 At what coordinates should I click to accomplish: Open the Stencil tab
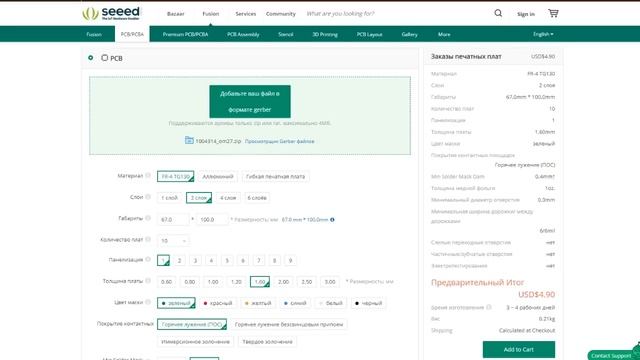click(x=286, y=34)
